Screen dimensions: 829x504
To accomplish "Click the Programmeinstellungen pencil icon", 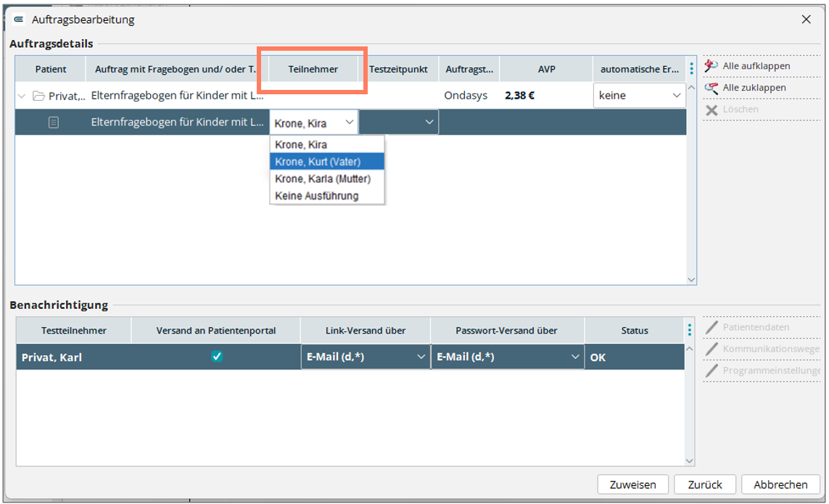I will click(712, 370).
